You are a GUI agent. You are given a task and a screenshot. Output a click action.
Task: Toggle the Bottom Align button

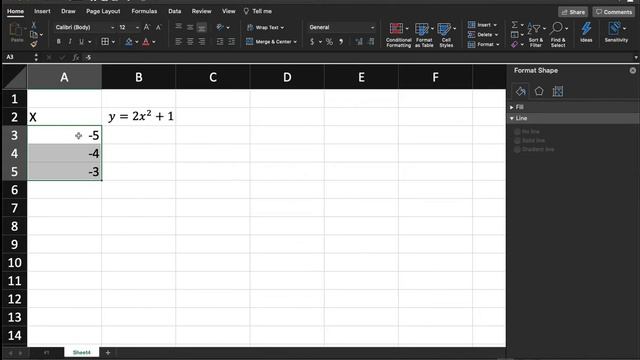click(x=202, y=27)
